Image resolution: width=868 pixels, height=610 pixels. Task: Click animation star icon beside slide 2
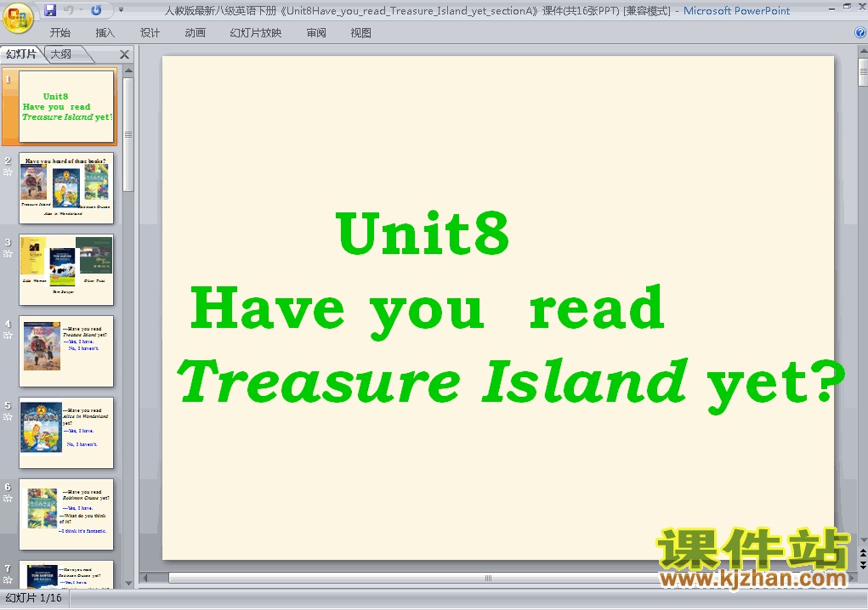pyautogui.click(x=8, y=172)
